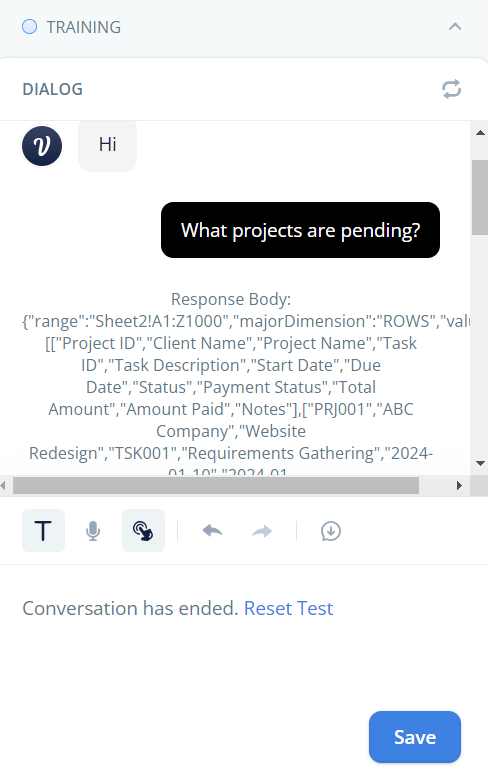This screenshot has height=781, width=488.
Task: Click the DIALOG panel header
Action: pyautogui.click(x=53, y=89)
